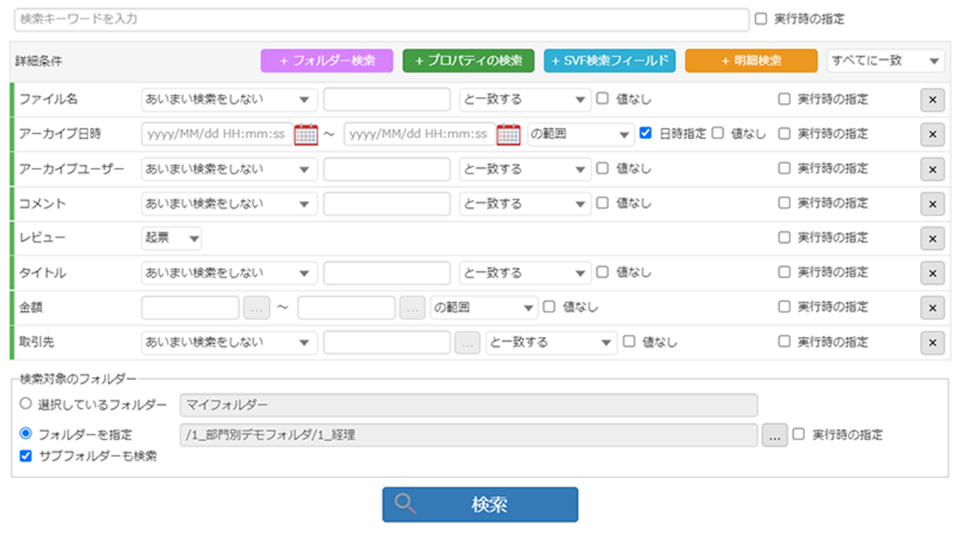Remove the レビュー condition row with its X icon
This screenshot has width=980, height=541.
(933, 238)
